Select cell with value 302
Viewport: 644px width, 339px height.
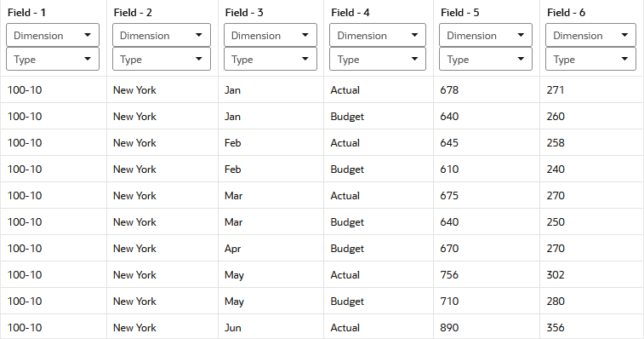591,275
